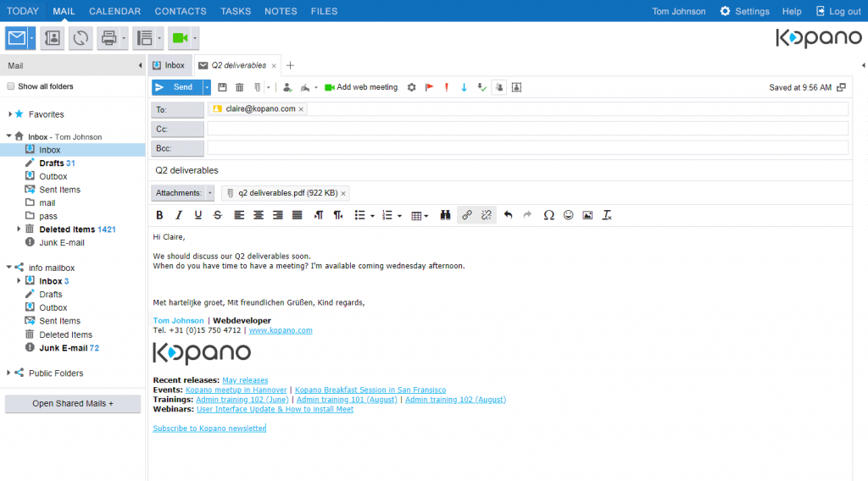Delete the draft with the trash icon
This screenshot has height=481, width=868.
(x=239, y=87)
